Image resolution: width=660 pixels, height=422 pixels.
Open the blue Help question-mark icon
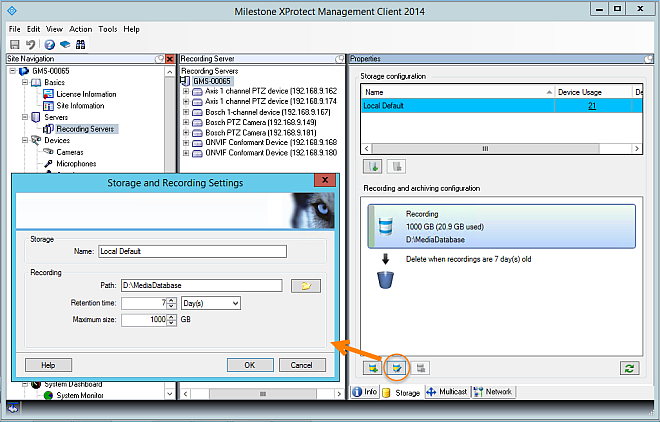click(x=49, y=44)
